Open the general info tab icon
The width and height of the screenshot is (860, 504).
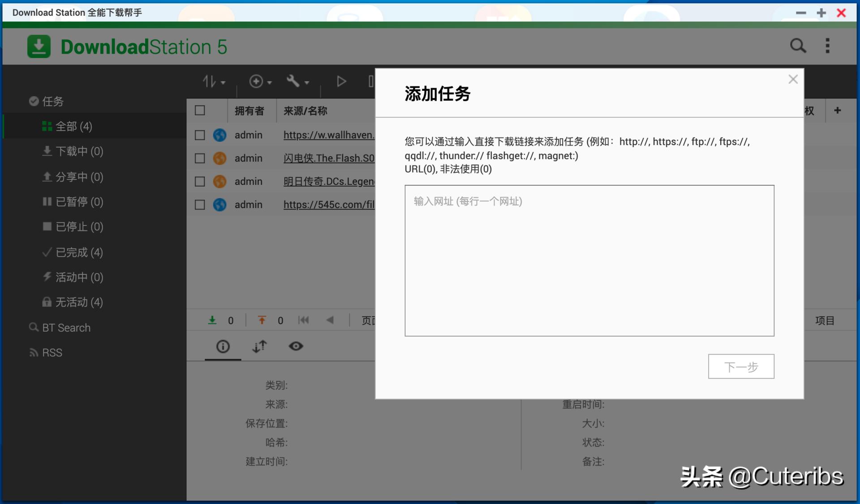tap(223, 346)
